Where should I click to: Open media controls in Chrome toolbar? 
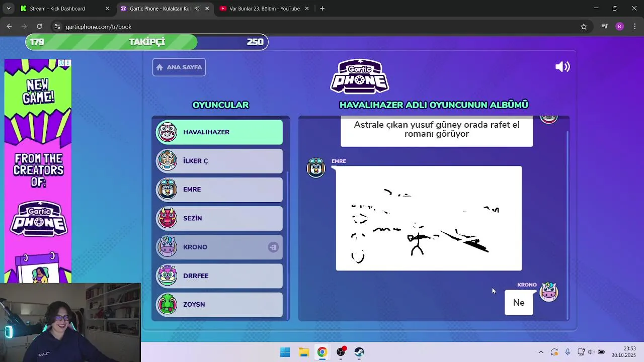coord(605,27)
